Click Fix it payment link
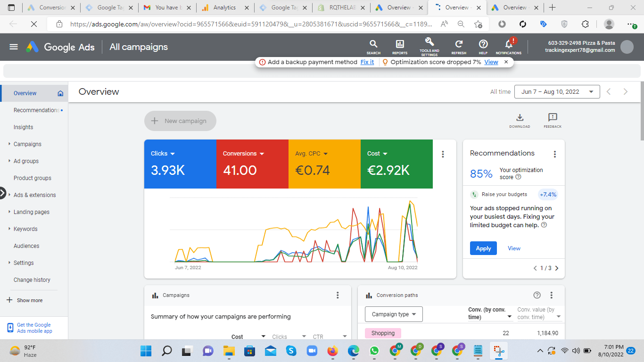This screenshot has width=644, height=362. [367, 62]
